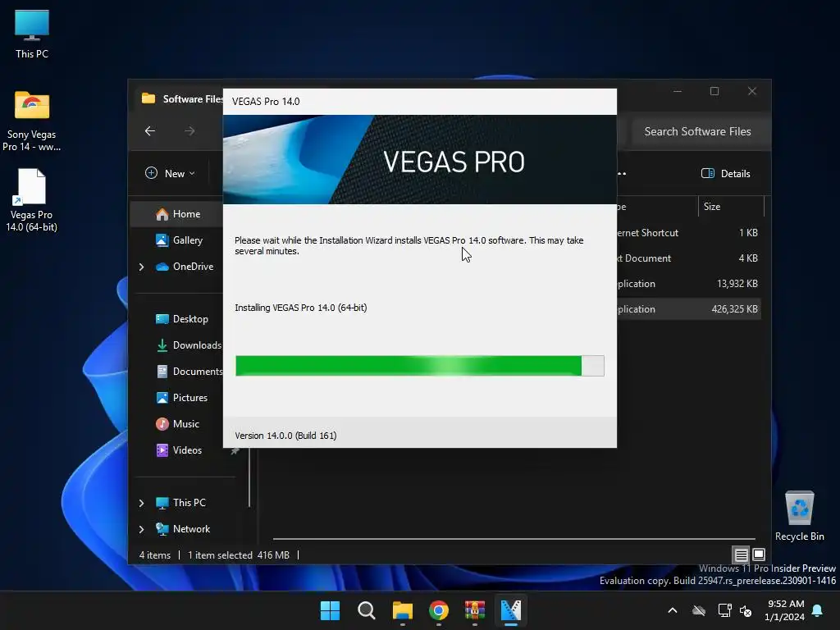Click the green installation progress bar
Image resolution: width=840 pixels, height=630 pixels.
coord(419,366)
